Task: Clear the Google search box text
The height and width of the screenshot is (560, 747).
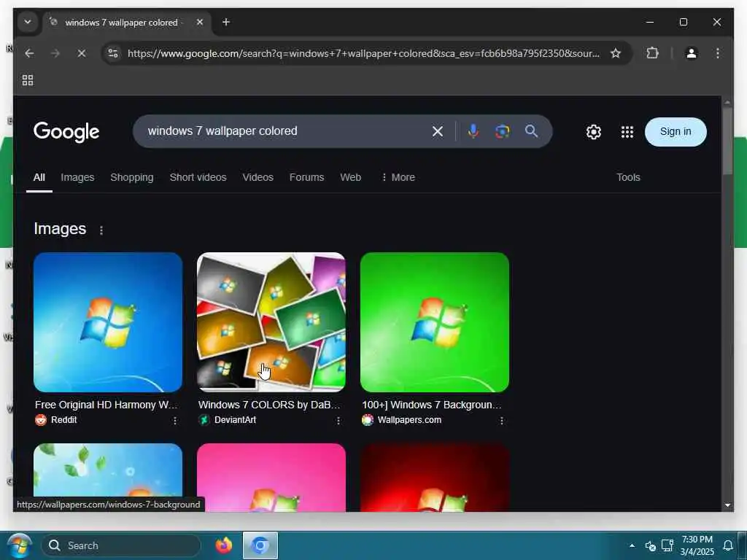Action: click(438, 131)
